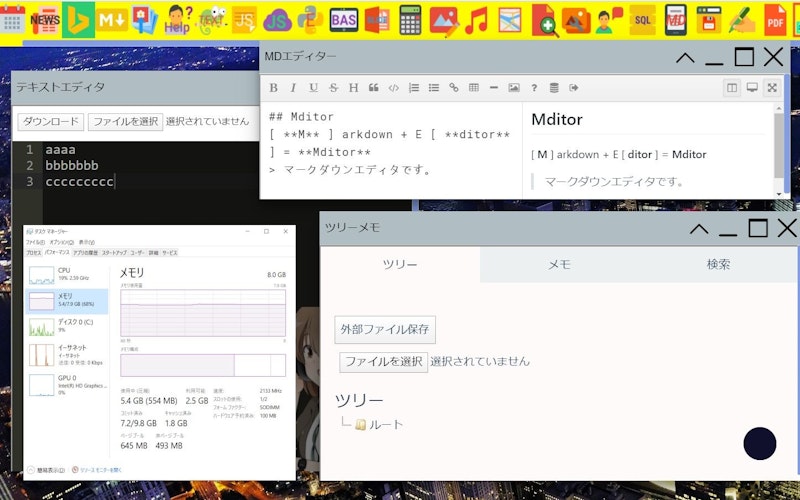Open the SQL tool icon in the top bar
Screen dimensions: 800x500
click(643, 20)
